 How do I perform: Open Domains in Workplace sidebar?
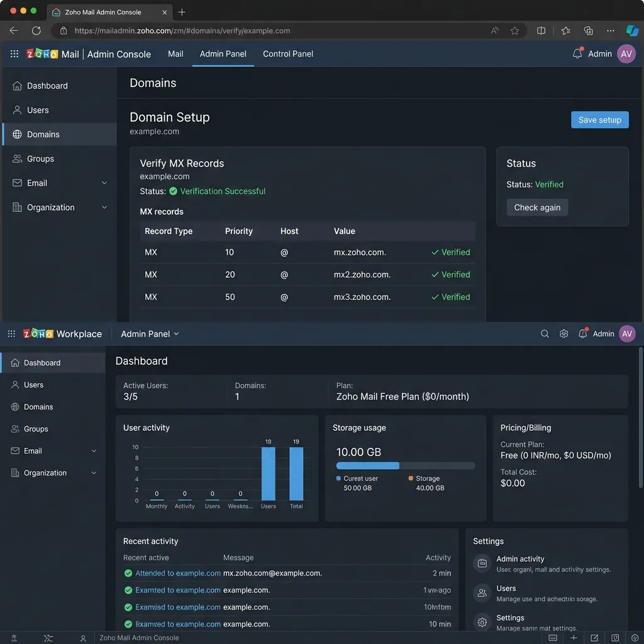(53, 407)
